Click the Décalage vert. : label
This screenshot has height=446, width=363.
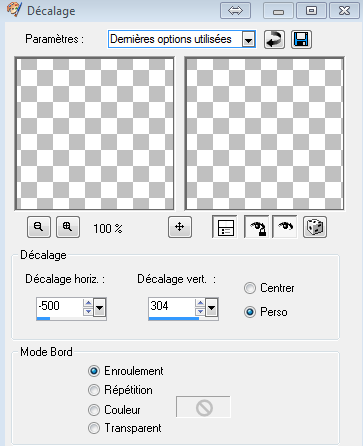coord(176,279)
